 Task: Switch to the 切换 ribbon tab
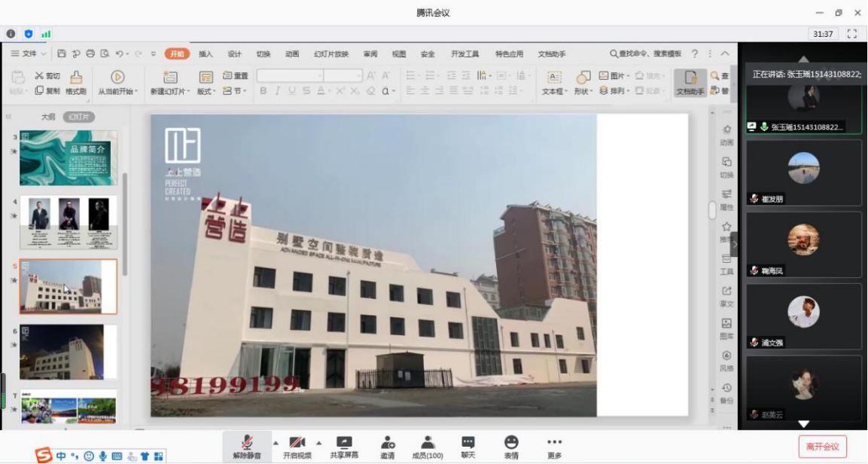(x=263, y=53)
